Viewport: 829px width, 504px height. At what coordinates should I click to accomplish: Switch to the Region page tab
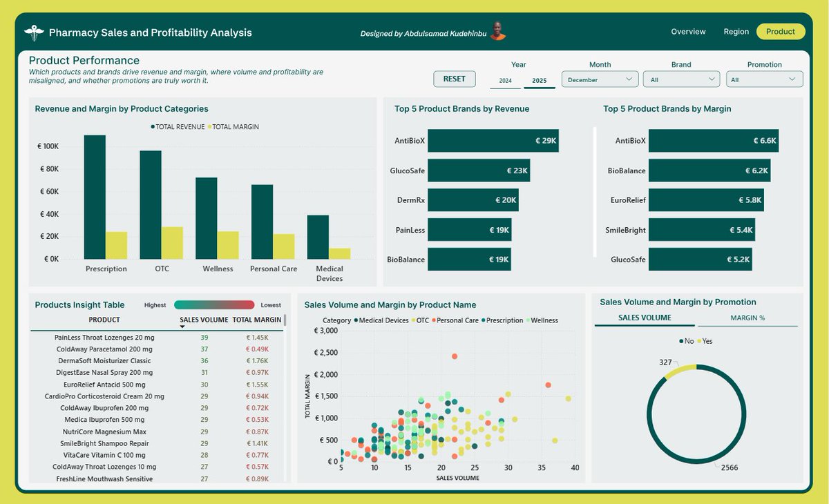click(x=736, y=32)
